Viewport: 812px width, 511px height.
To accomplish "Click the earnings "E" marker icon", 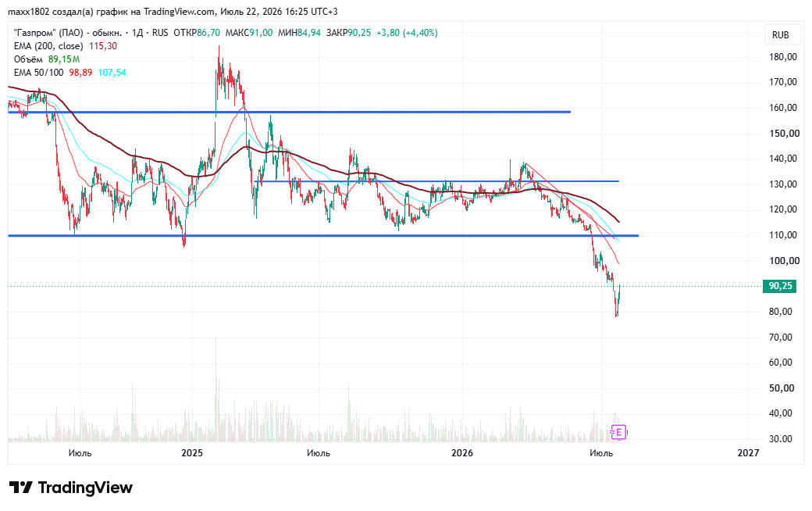I will (x=618, y=432).
